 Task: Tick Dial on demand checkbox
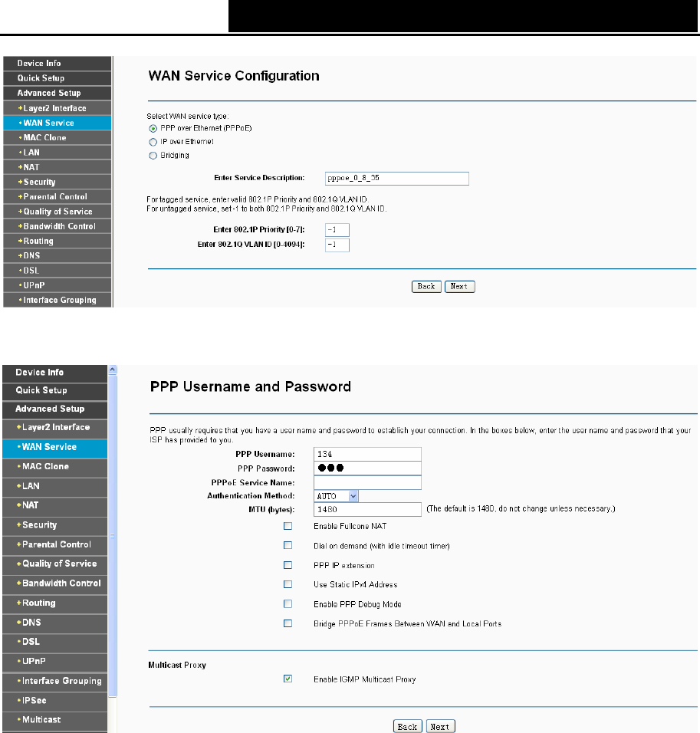coord(288,546)
